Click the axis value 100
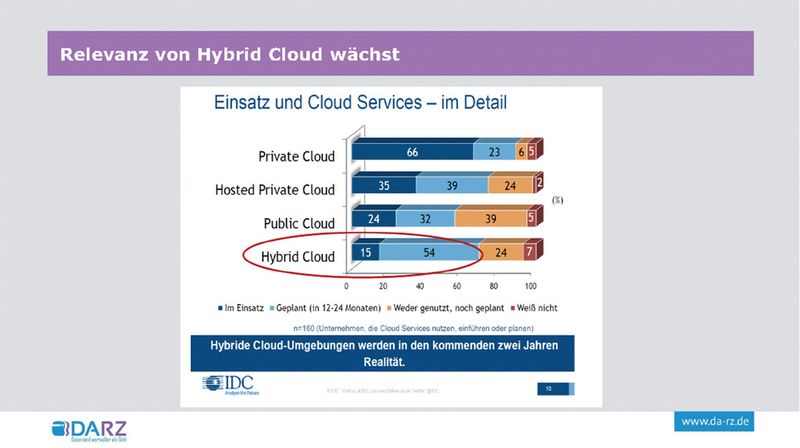800x448 pixels. (531, 286)
